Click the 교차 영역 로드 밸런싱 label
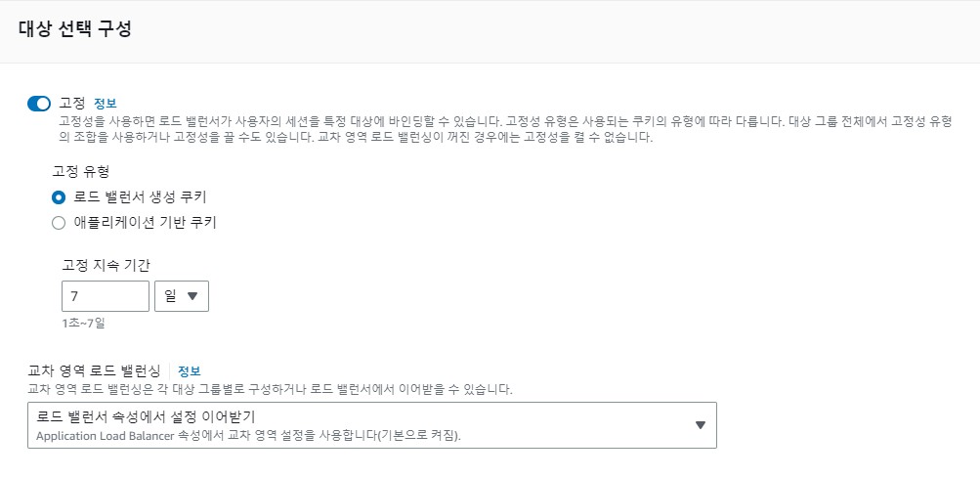Viewport: 980px width, 478px height. tap(95, 370)
